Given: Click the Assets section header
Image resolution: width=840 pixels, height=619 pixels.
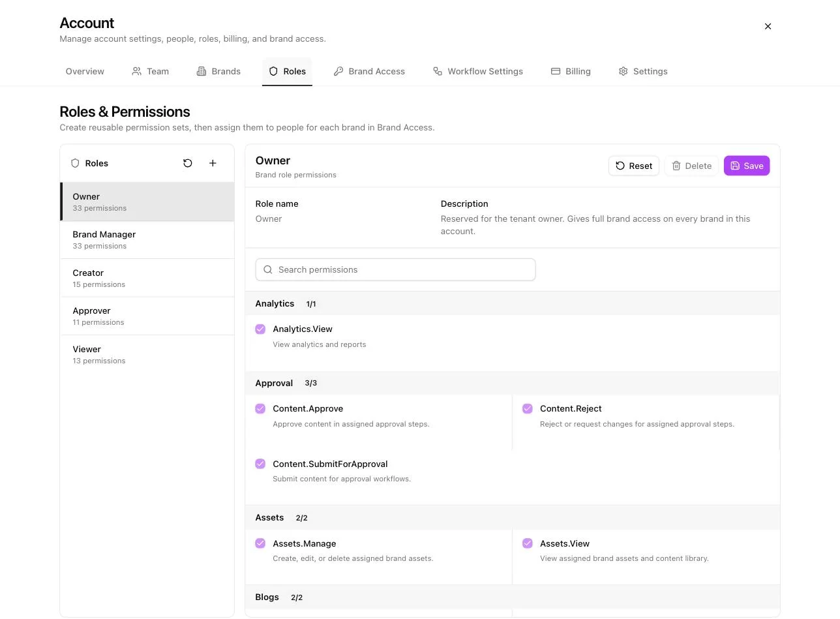Looking at the screenshot, I should point(513,517).
